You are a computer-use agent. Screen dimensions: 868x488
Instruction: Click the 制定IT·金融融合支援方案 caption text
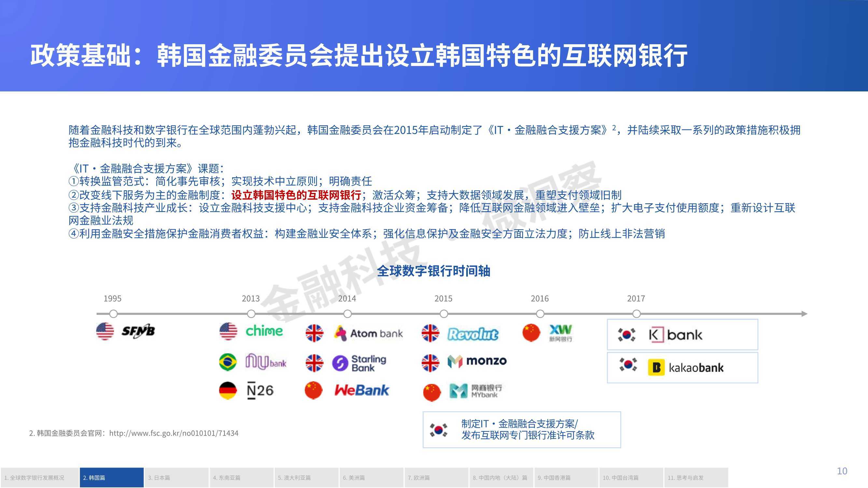(x=528, y=429)
